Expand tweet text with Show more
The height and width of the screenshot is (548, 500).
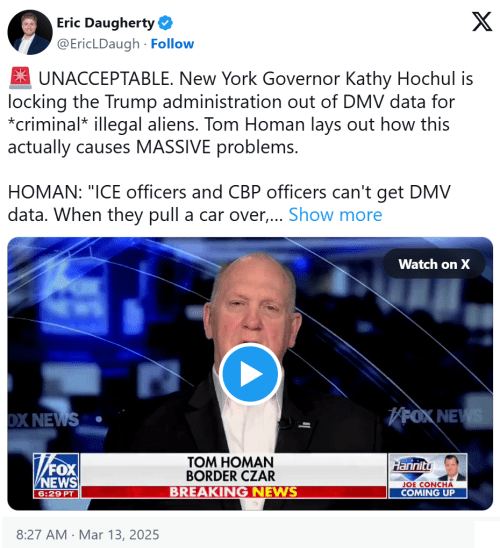click(335, 215)
